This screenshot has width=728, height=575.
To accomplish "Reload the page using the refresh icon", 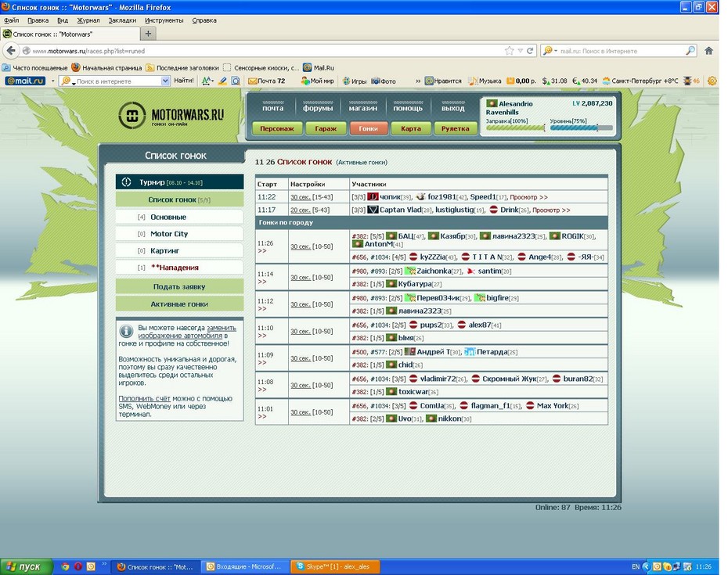I will click(530, 51).
